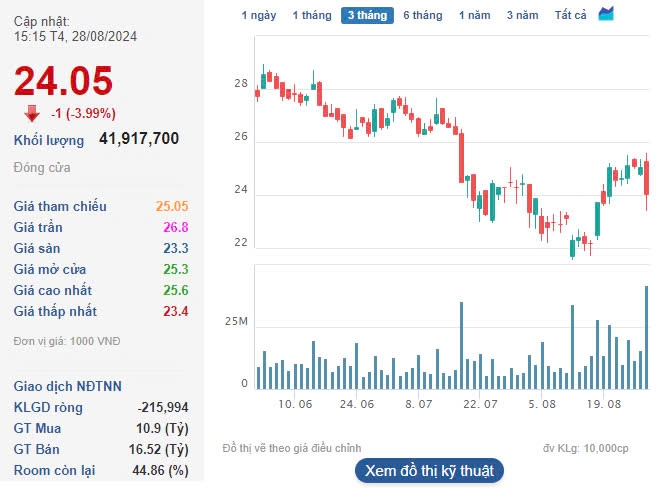
Task: Click the 'Giá tham chiếu' label
Action: point(60,206)
